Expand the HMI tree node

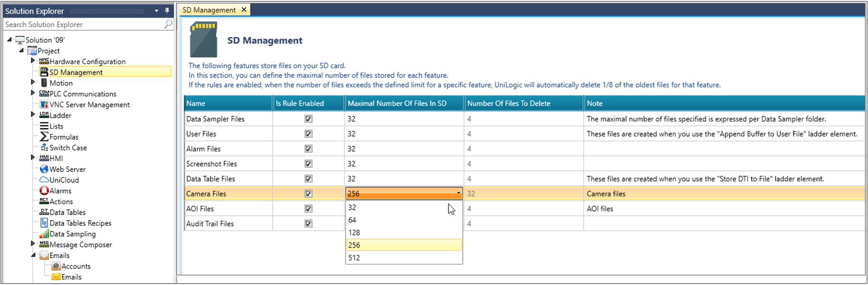tap(32, 157)
